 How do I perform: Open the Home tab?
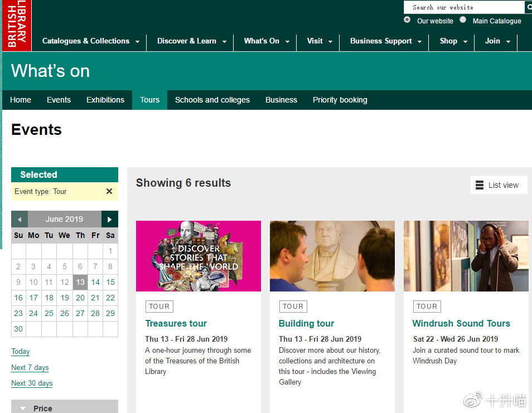21,100
